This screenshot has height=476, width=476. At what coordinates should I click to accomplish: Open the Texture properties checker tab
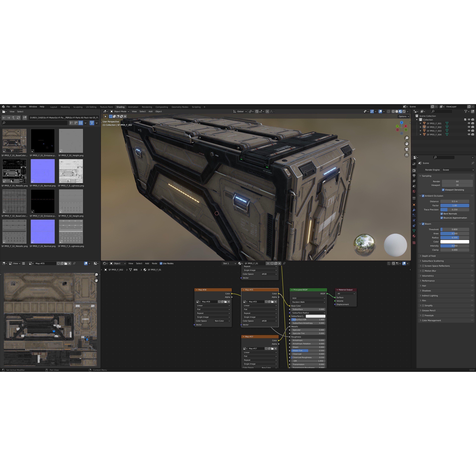click(x=414, y=243)
